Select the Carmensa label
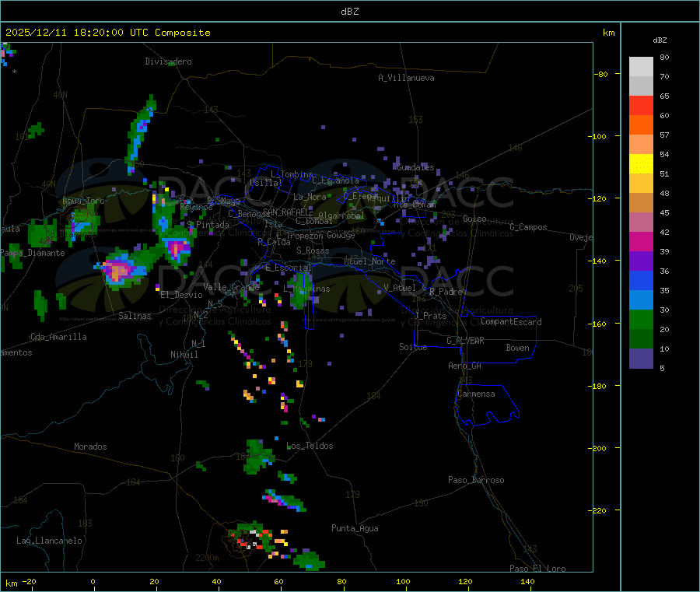 click(x=476, y=394)
